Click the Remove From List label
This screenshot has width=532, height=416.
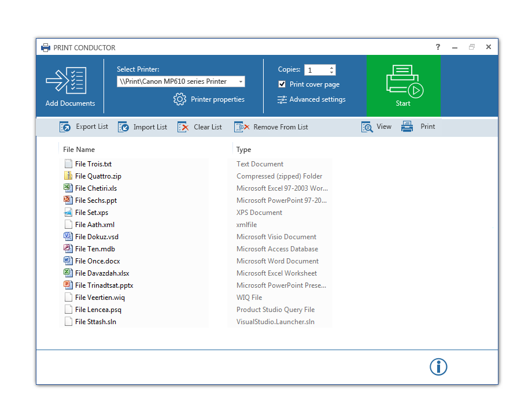280,127
